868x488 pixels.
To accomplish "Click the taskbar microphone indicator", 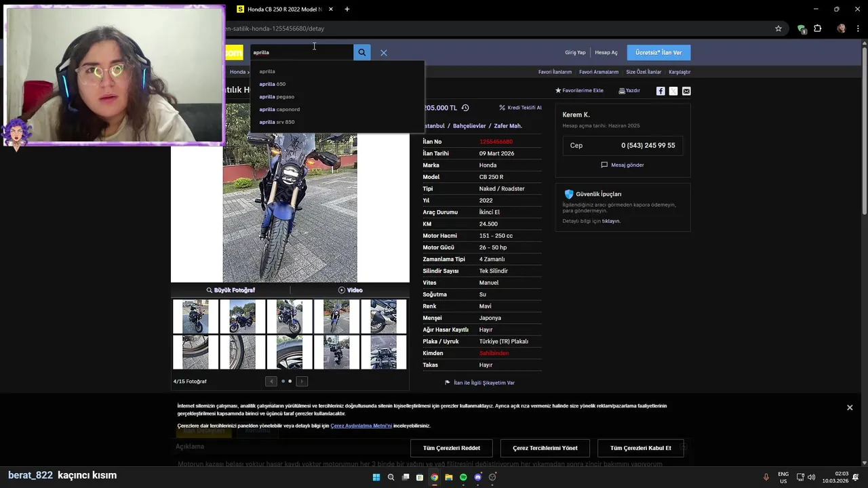I will [x=766, y=477].
